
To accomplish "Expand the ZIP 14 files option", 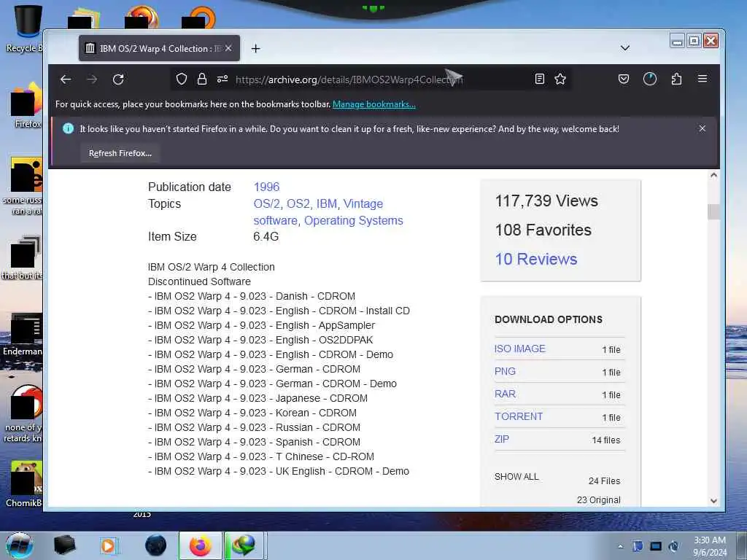I will click(x=502, y=439).
